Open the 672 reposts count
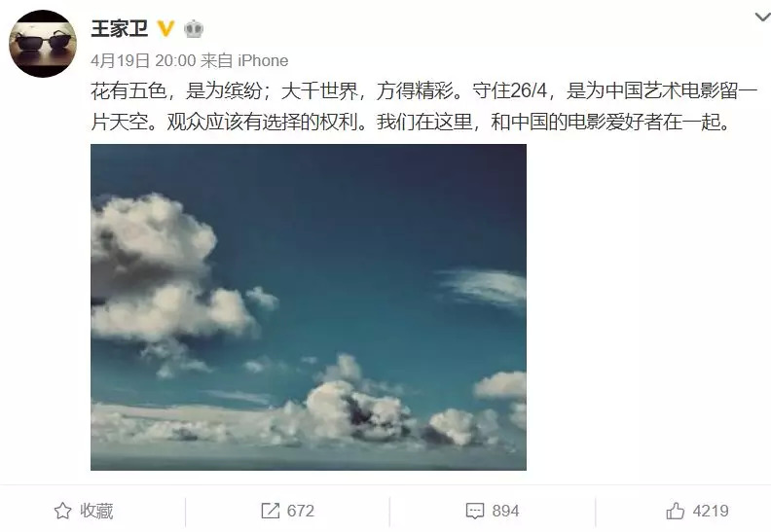 (301, 511)
